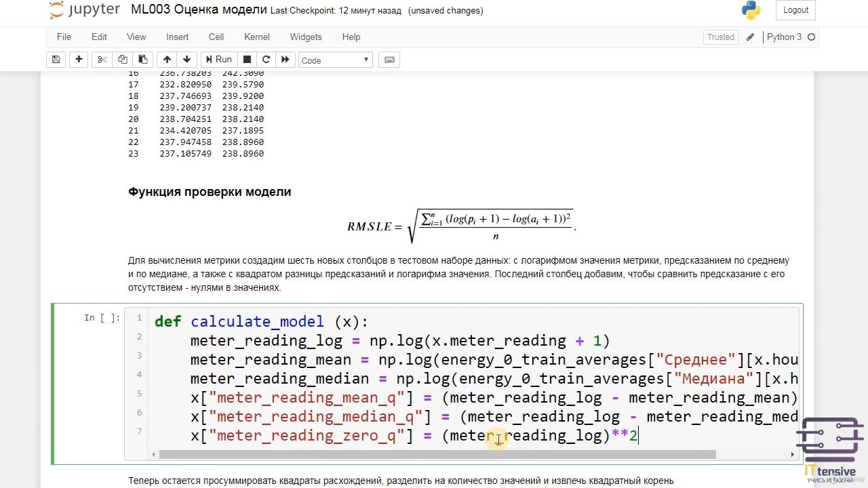This screenshot has height=488, width=868.
Task: Click the Python 3 kernel name
Action: coord(784,37)
